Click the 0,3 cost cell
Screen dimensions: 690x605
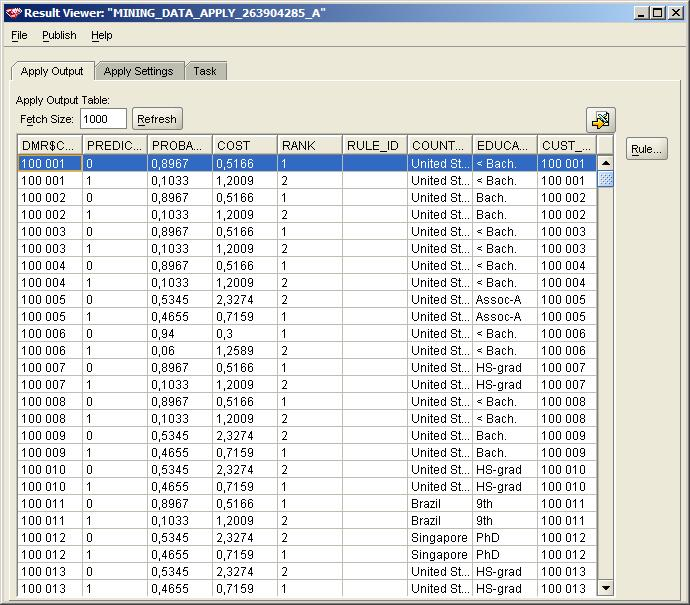[x=245, y=334]
